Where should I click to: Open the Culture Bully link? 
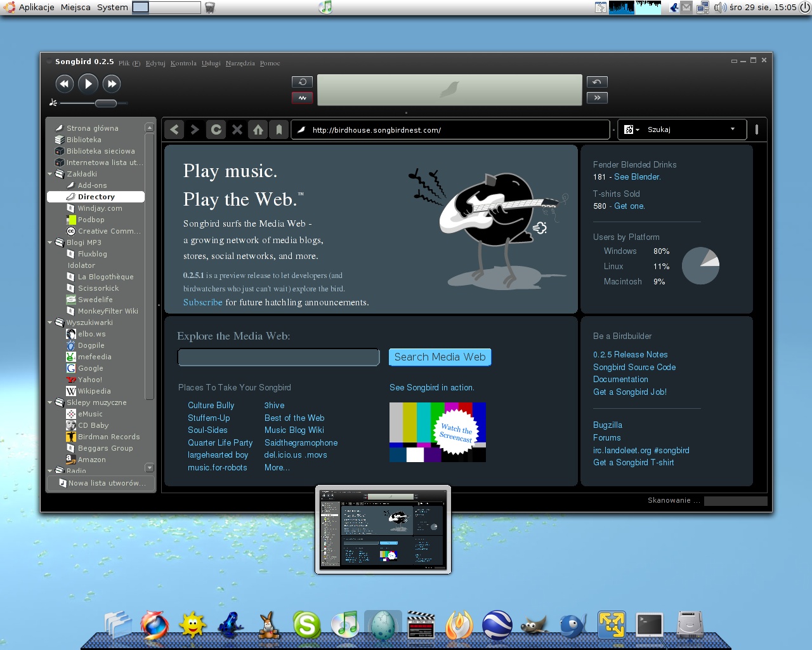211,405
